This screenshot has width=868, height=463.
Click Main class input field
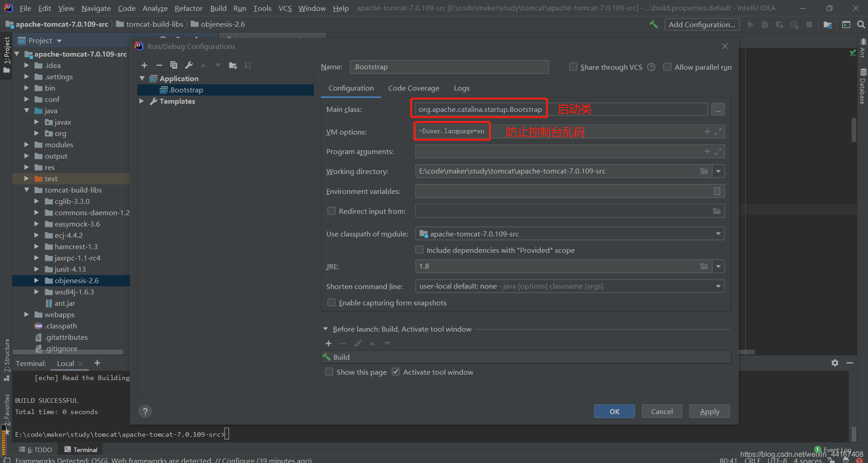561,110
